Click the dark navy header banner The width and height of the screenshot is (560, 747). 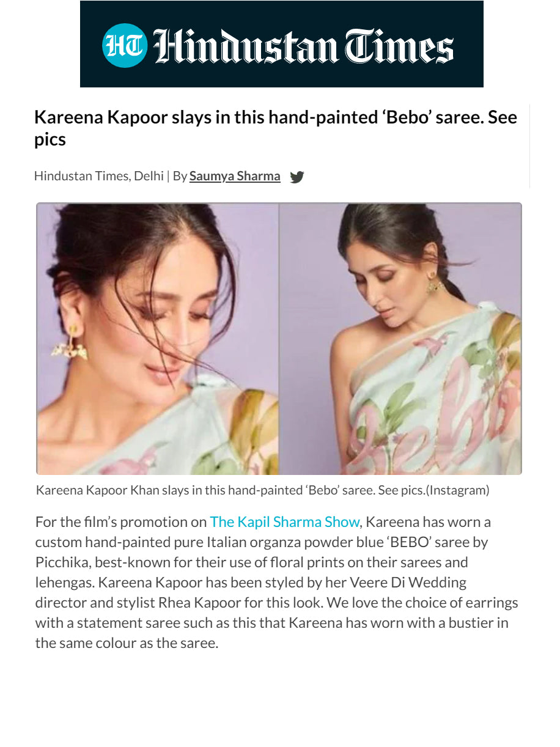pos(282,44)
